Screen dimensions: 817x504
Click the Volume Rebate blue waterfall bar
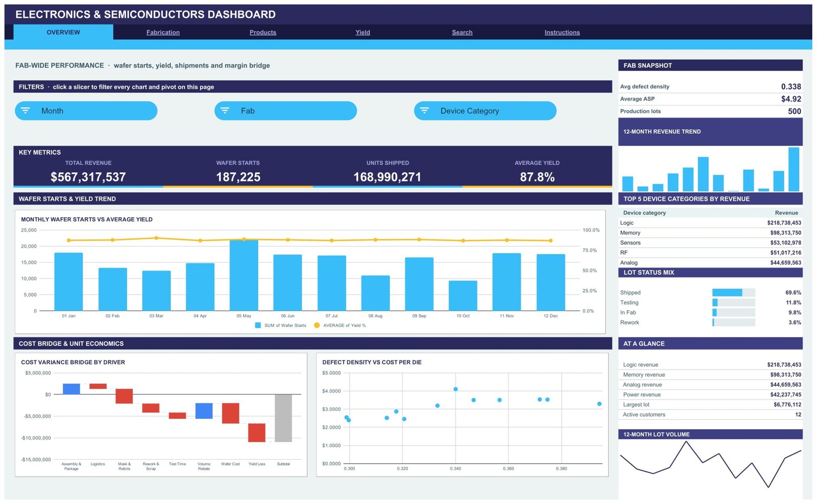pyautogui.click(x=204, y=411)
